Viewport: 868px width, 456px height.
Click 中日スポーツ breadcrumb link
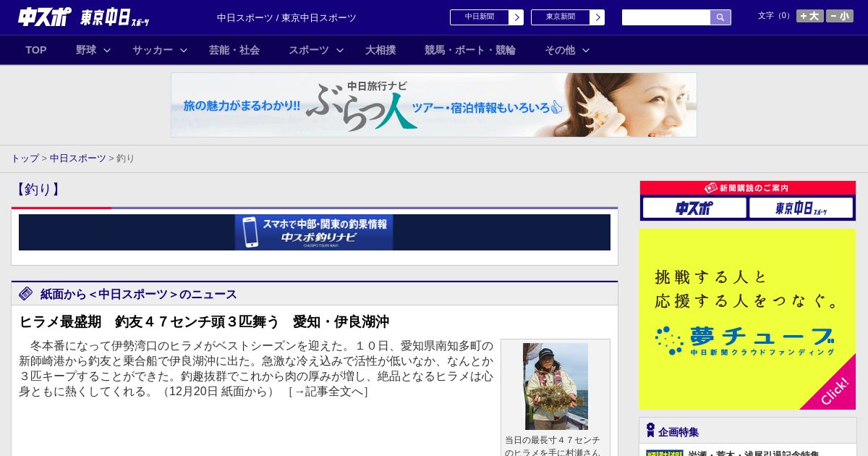(x=78, y=158)
